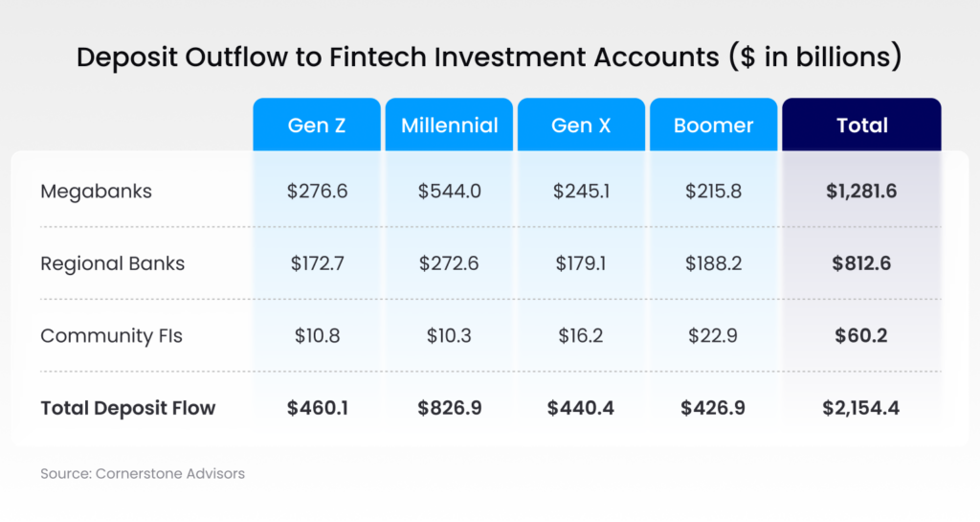Click the Community FIs row label

click(x=111, y=336)
